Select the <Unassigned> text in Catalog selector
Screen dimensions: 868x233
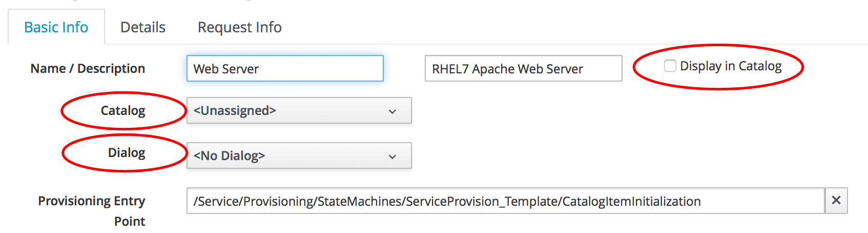click(x=235, y=111)
